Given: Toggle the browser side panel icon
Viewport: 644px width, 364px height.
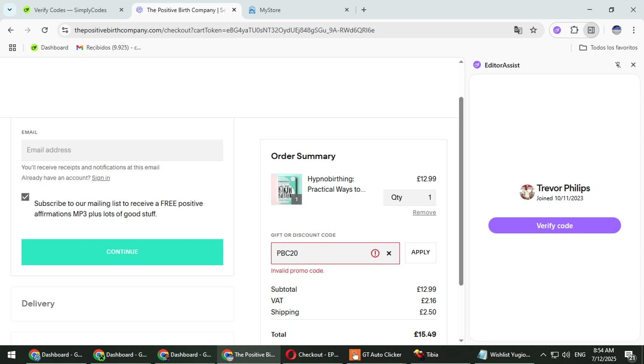Looking at the screenshot, I should [591, 30].
